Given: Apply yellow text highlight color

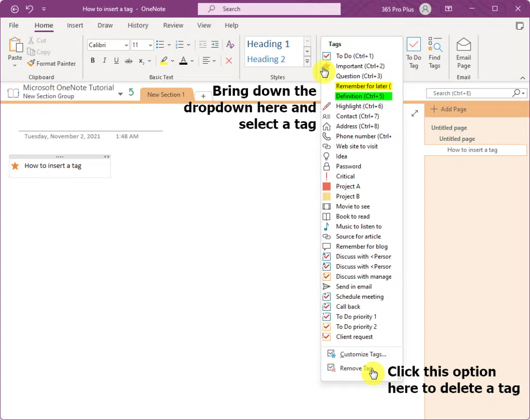Looking at the screenshot, I should tap(164, 61).
